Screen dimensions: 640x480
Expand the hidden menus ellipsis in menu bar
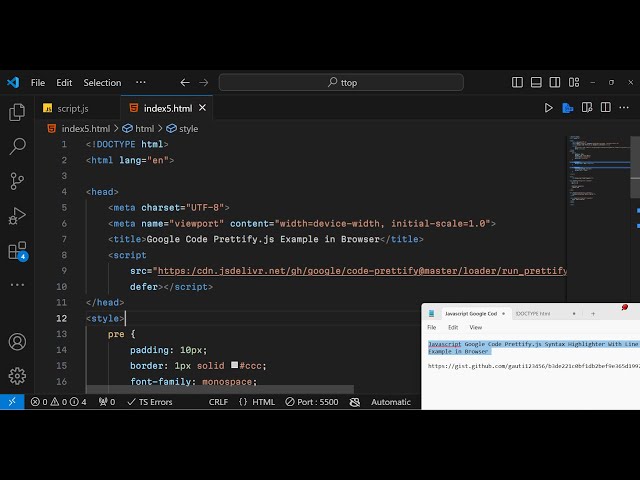coord(140,82)
